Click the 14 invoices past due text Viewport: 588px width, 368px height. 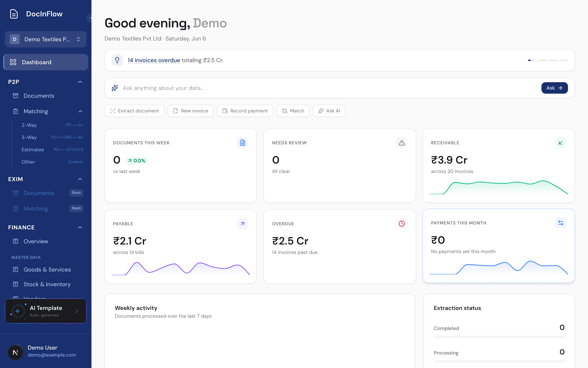(x=295, y=252)
